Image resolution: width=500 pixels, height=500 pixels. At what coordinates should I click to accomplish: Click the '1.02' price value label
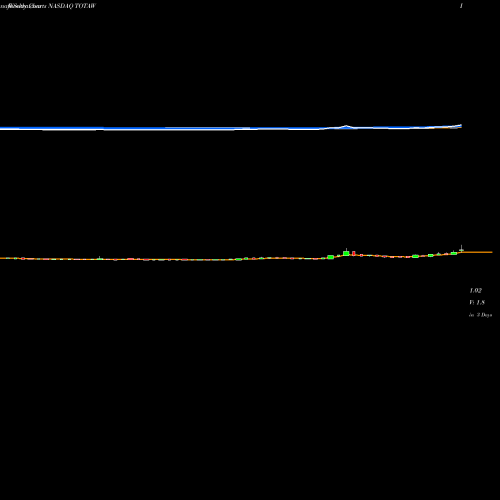tap(476, 291)
